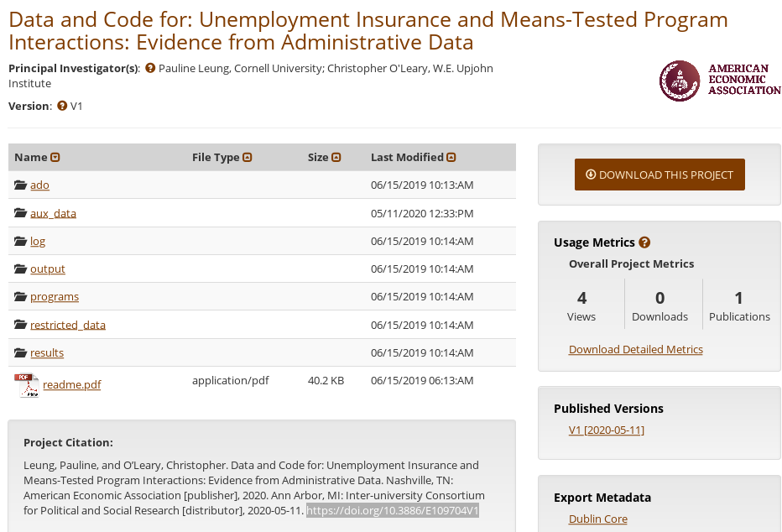Sort the file list by Name
Viewport: 782px width, 532px height.
[x=55, y=158]
